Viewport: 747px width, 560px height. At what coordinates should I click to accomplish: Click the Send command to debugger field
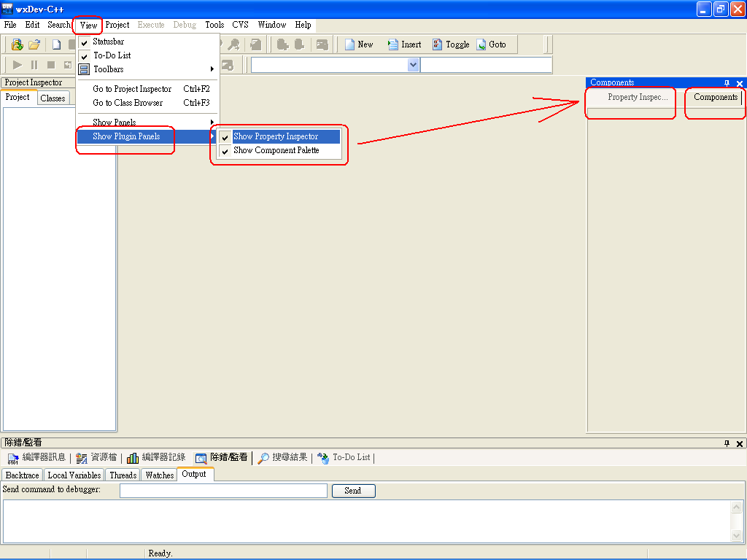tap(223, 491)
